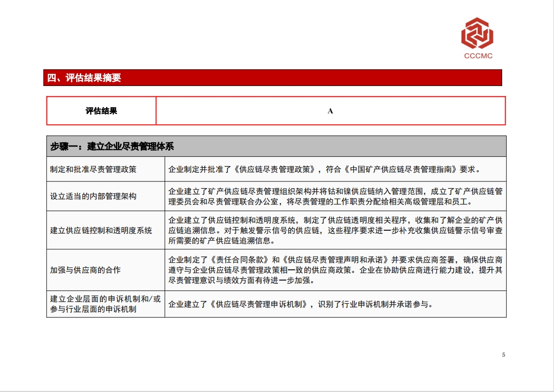
Task: Click the 建立供应链控制和透明度系统 row label
Action: coord(101,230)
